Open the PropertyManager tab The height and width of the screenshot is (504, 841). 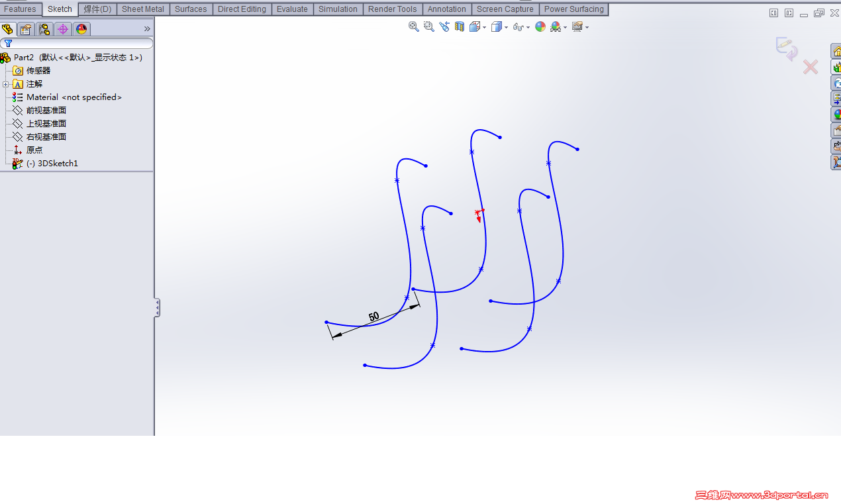tap(26, 28)
